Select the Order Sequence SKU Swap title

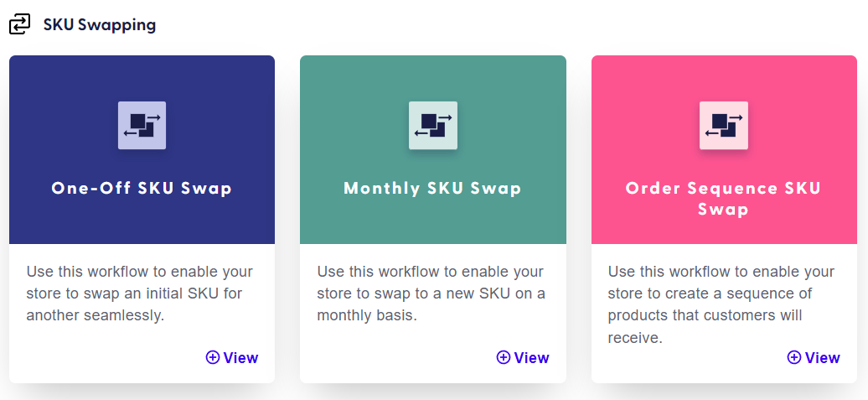[x=724, y=199]
